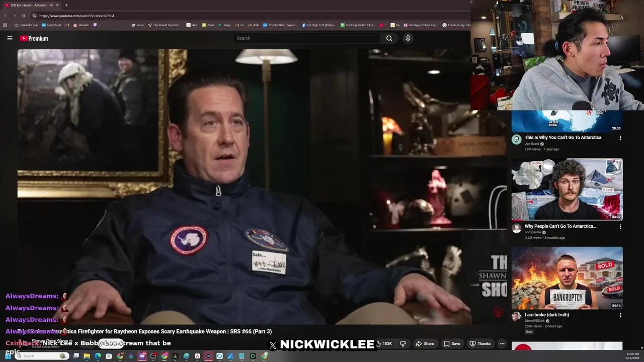Launch Microsoft Edge from the taskbar
This screenshot has width=644, height=362.
(98, 356)
